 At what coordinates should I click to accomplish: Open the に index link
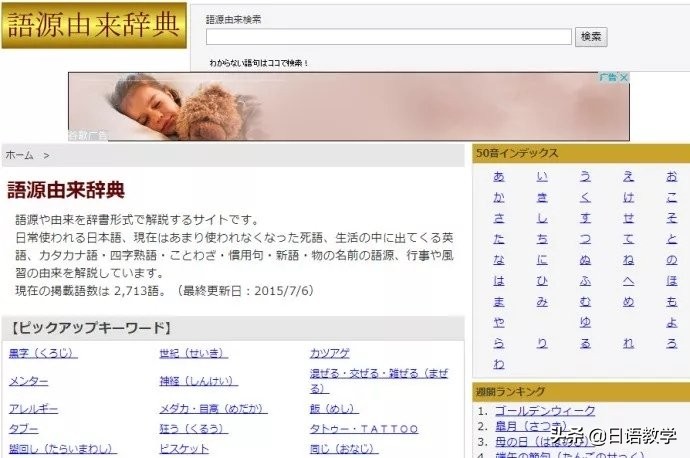(542, 260)
